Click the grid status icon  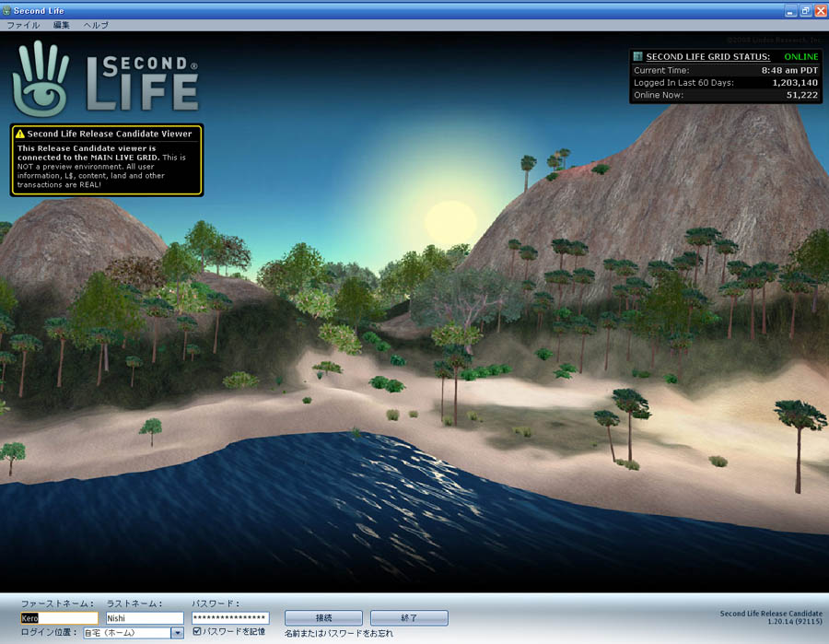coord(637,56)
